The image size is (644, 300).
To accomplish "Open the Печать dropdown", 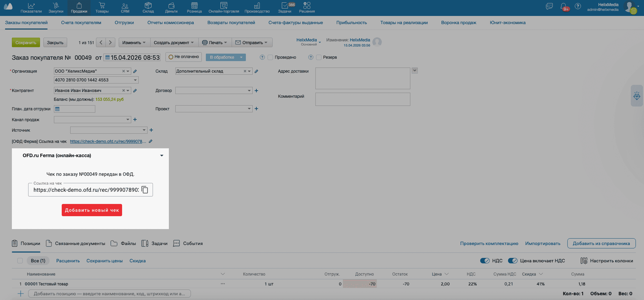I will [215, 42].
